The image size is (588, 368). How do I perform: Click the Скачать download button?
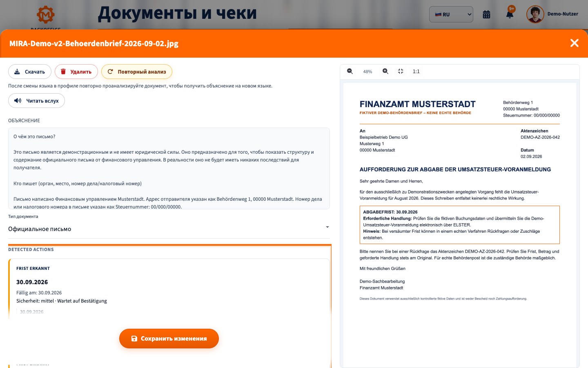click(x=30, y=72)
